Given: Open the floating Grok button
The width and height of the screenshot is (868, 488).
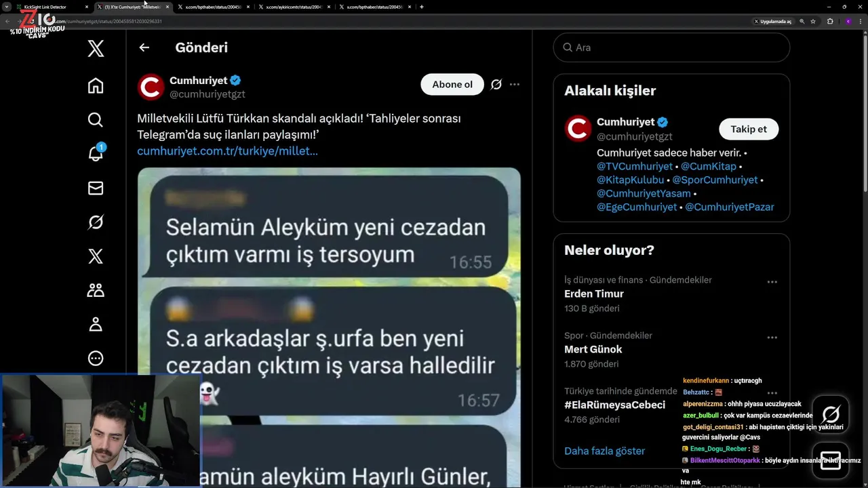Looking at the screenshot, I should 831,414.
